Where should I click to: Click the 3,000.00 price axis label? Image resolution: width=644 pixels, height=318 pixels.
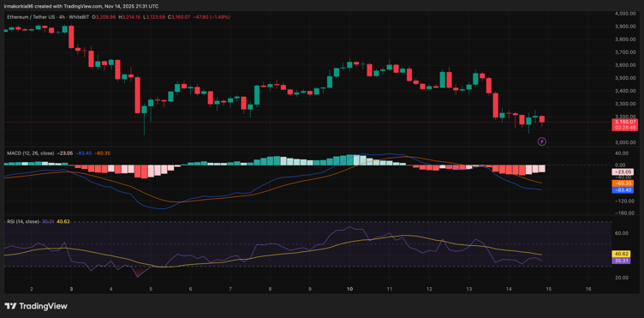click(626, 142)
